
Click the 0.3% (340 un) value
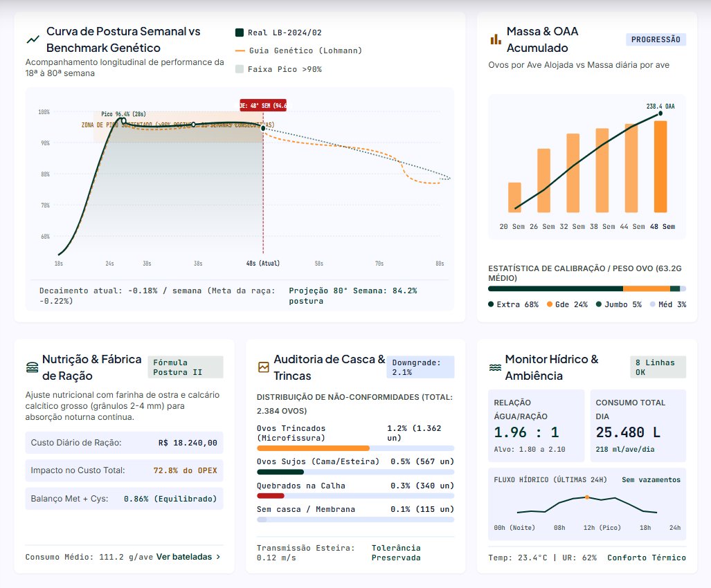[x=422, y=486]
